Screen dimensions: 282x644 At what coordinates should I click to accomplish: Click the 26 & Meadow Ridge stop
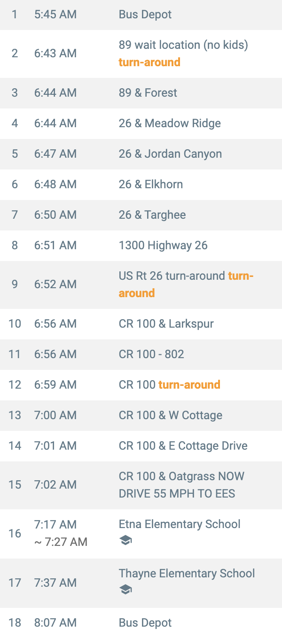point(169,123)
